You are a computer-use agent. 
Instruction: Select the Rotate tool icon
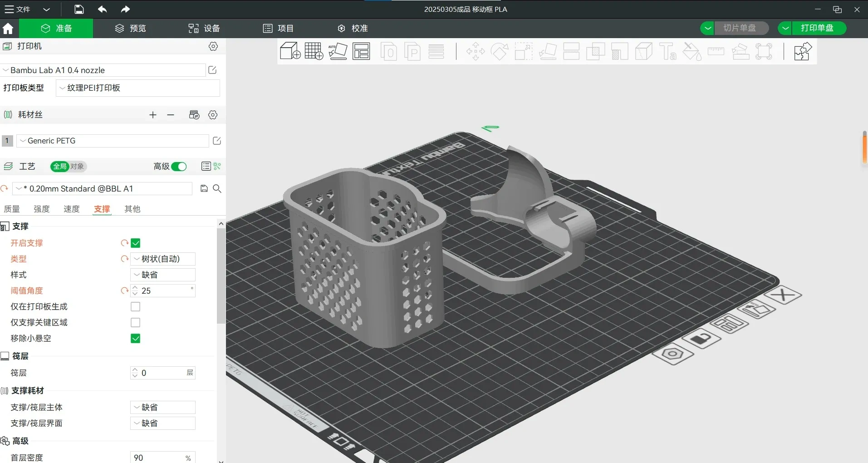(x=500, y=51)
